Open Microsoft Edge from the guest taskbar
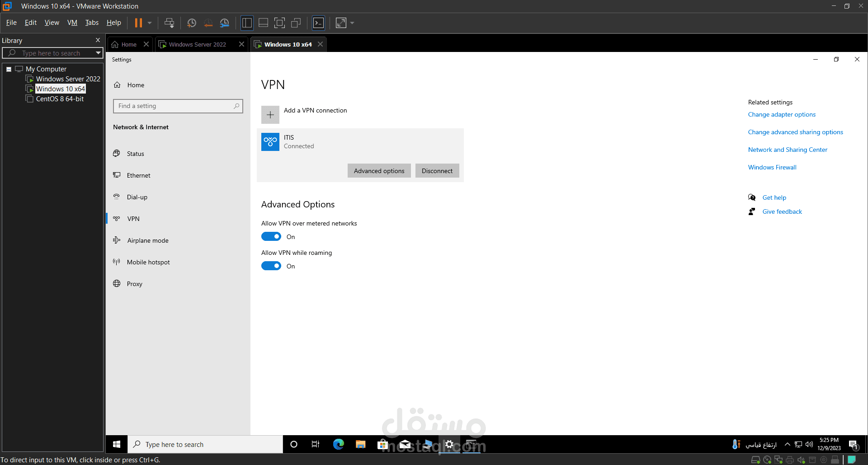 pyautogui.click(x=339, y=444)
